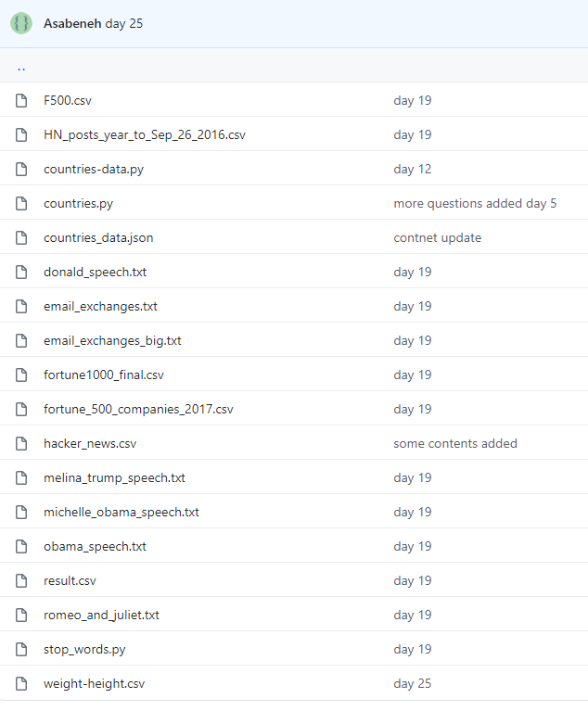Image resolution: width=588 pixels, height=711 pixels.
Task: Open 'day 19' commit for F500.csv
Action: [x=413, y=100]
